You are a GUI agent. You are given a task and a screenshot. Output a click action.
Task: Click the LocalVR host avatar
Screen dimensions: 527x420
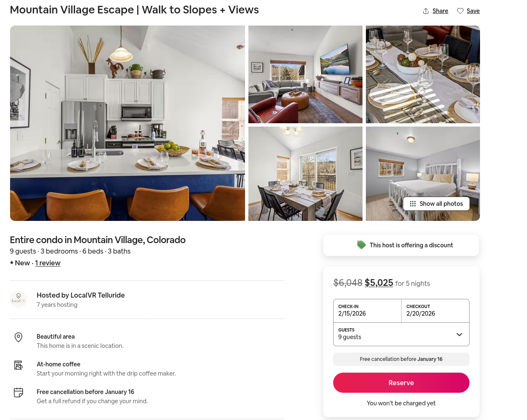tap(18, 299)
